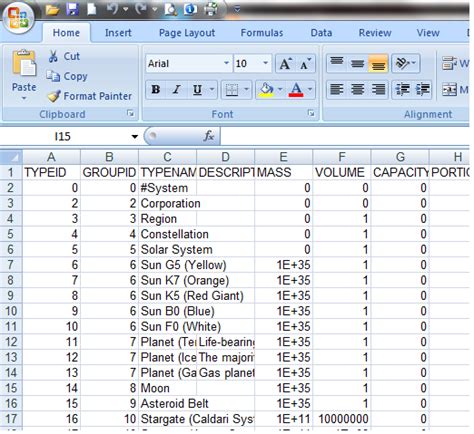Click the Wrap Text icon
Image resolution: width=474 pixels, height=434 pixels.
(x=449, y=63)
